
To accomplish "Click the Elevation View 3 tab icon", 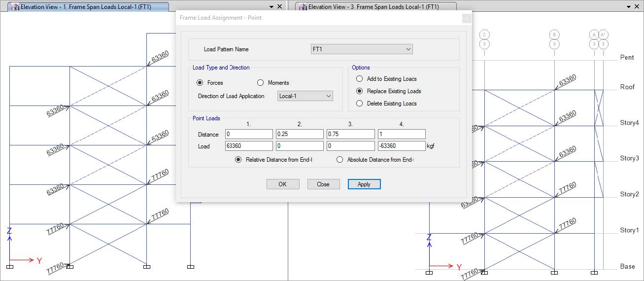I will (304, 7).
